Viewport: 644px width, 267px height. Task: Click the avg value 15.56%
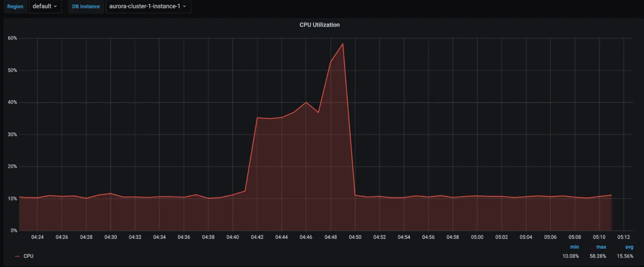tap(625, 256)
